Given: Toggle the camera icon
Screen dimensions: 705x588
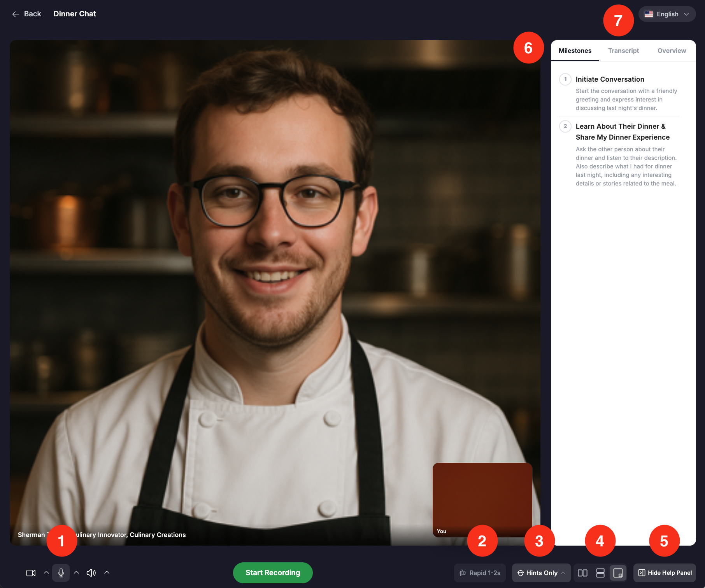Looking at the screenshot, I should click(x=31, y=573).
